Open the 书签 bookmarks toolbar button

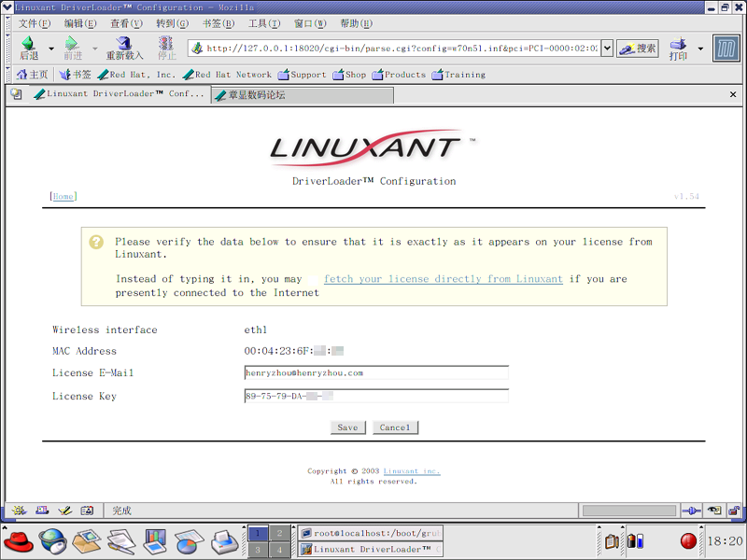click(x=76, y=75)
